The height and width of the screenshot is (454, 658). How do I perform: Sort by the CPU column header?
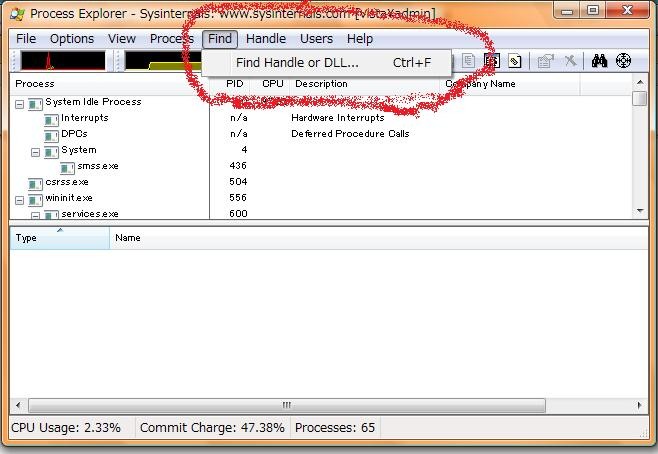(x=269, y=84)
